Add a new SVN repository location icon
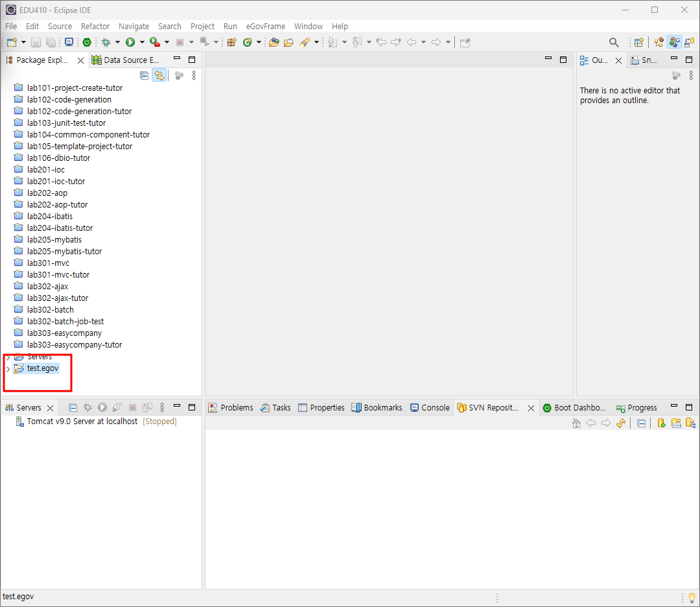Image resolution: width=700 pixels, height=607 pixels. point(662,423)
